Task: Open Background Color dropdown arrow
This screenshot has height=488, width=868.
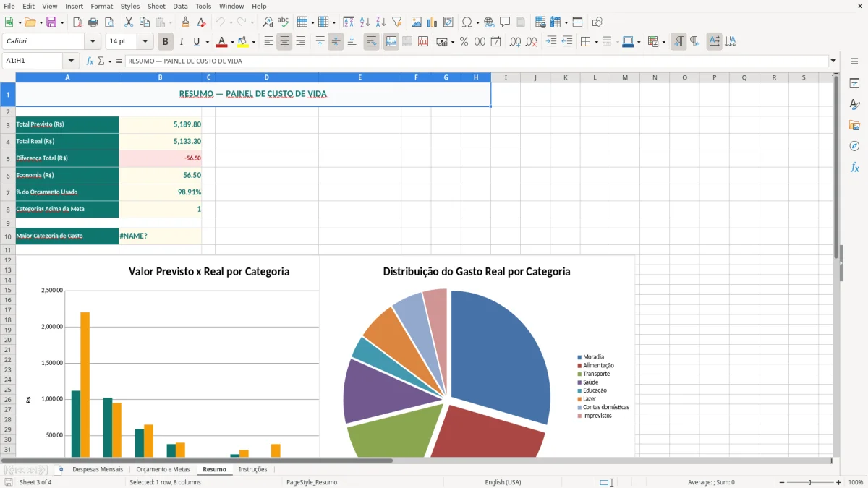Action: coord(253,42)
